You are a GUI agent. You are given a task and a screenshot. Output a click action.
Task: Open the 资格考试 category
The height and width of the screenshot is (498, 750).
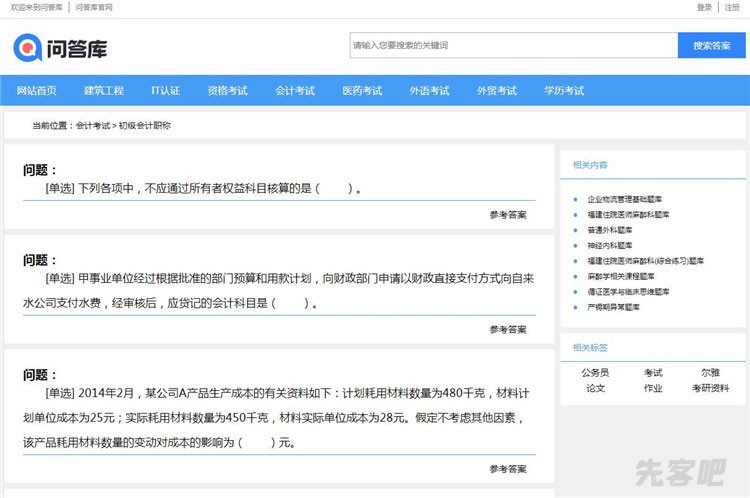[x=228, y=91]
